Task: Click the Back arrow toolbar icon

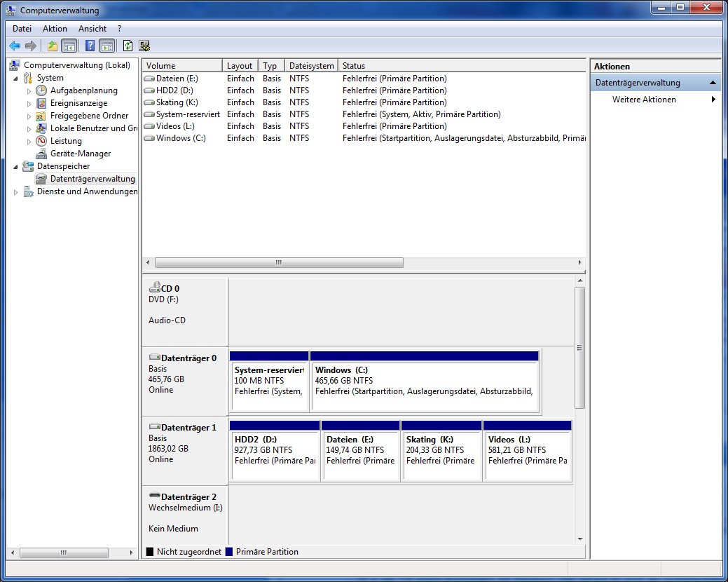Action: point(15,46)
